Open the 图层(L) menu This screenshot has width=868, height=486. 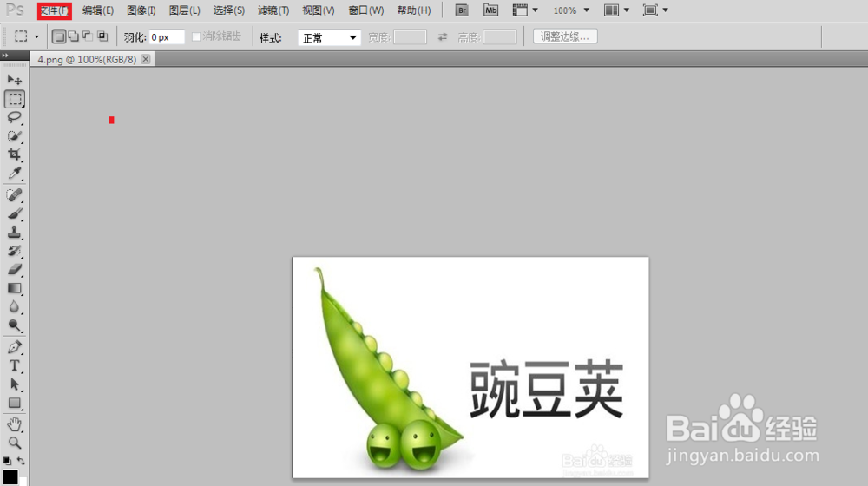(x=184, y=10)
